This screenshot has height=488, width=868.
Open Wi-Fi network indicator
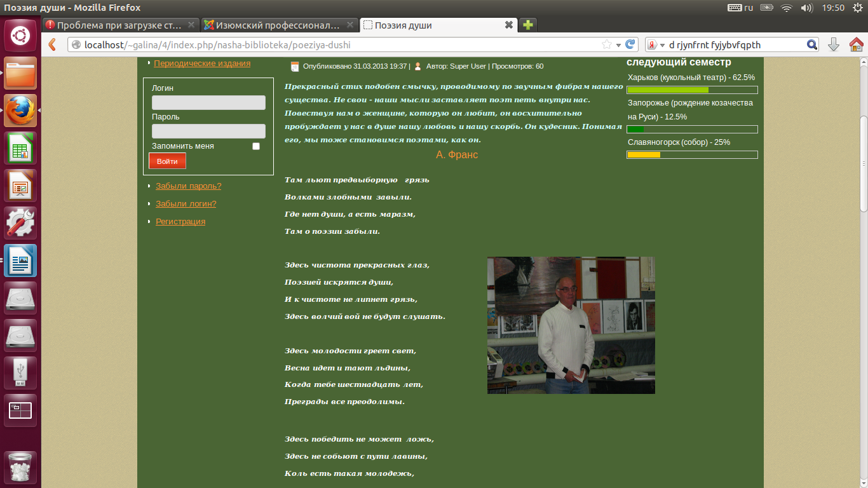click(x=787, y=8)
